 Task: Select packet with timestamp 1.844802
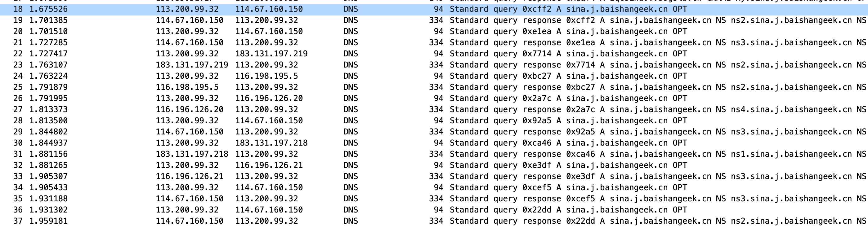click(434, 131)
